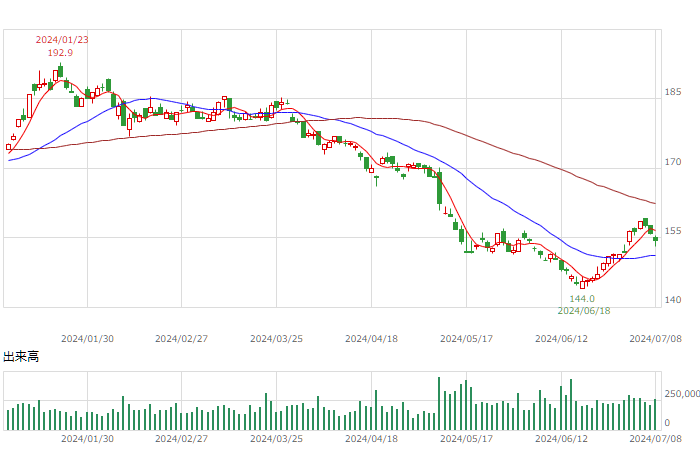Click the 2024/01/23 high date label
700x453 pixels.
[x=62, y=40]
